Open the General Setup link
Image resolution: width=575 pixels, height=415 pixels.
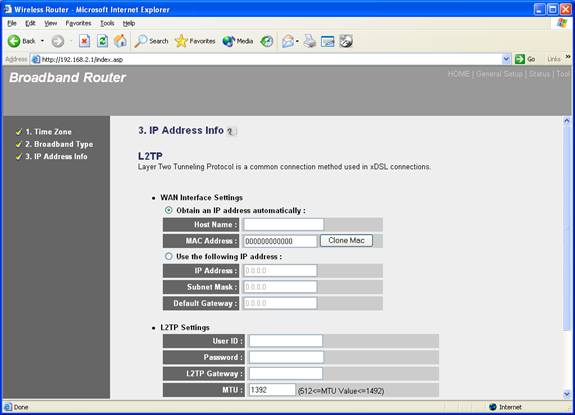pyautogui.click(x=499, y=74)
